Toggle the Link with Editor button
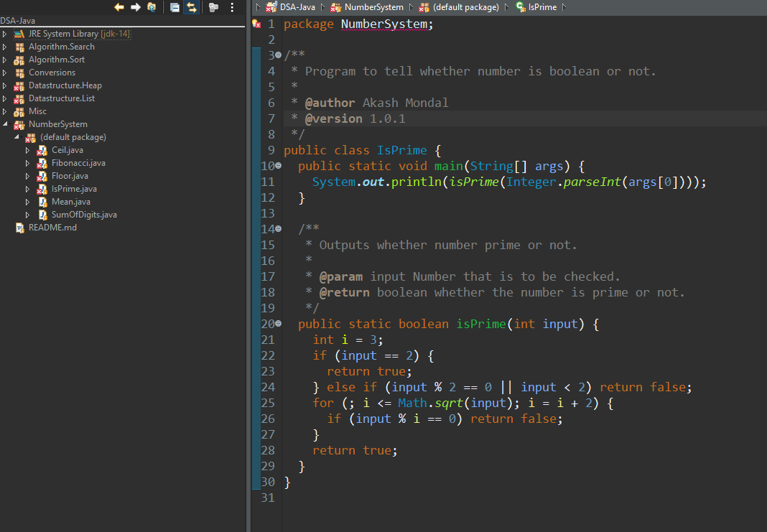This screenshot has width=767, height=532. tap(192, 7)
